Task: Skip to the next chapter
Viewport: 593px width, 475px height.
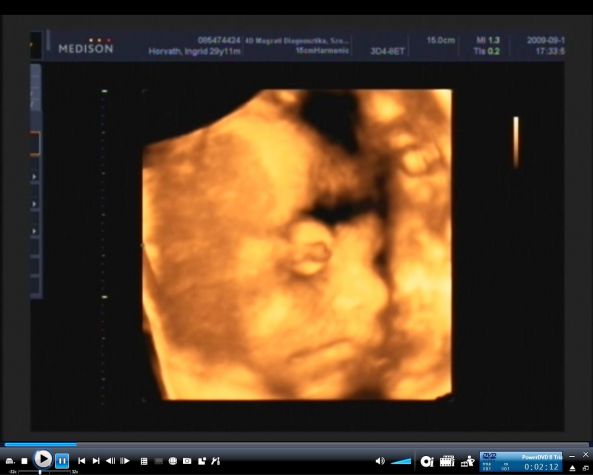Action: pyautogui.click(x=96, y=461)
